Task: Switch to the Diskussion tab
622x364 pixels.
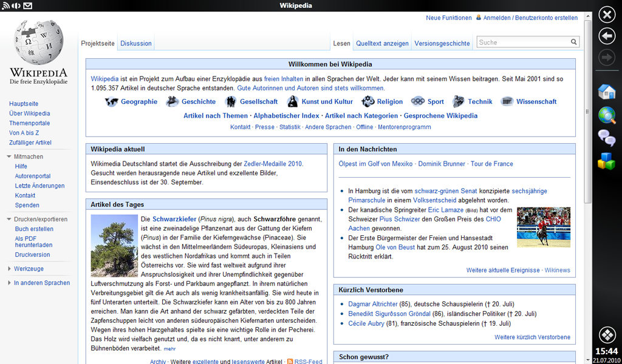Action: click(136, 44)
